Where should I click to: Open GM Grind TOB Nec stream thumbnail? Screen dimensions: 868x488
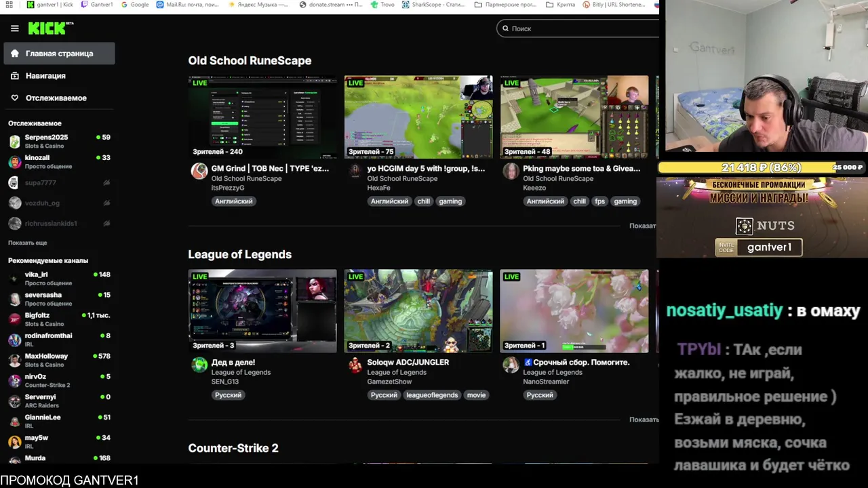point(262,117)
